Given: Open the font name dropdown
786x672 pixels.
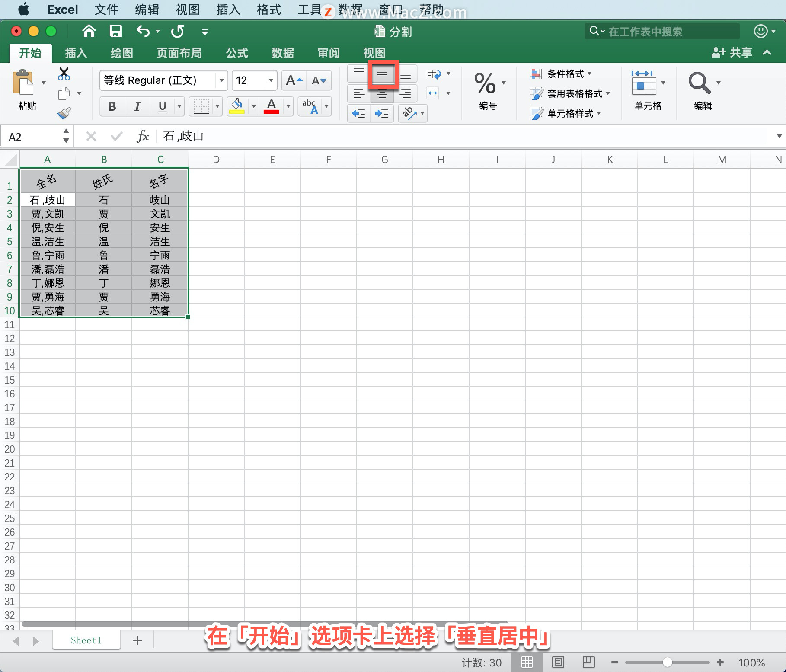Looking at the screenshot, I should (x=221, y=80).
